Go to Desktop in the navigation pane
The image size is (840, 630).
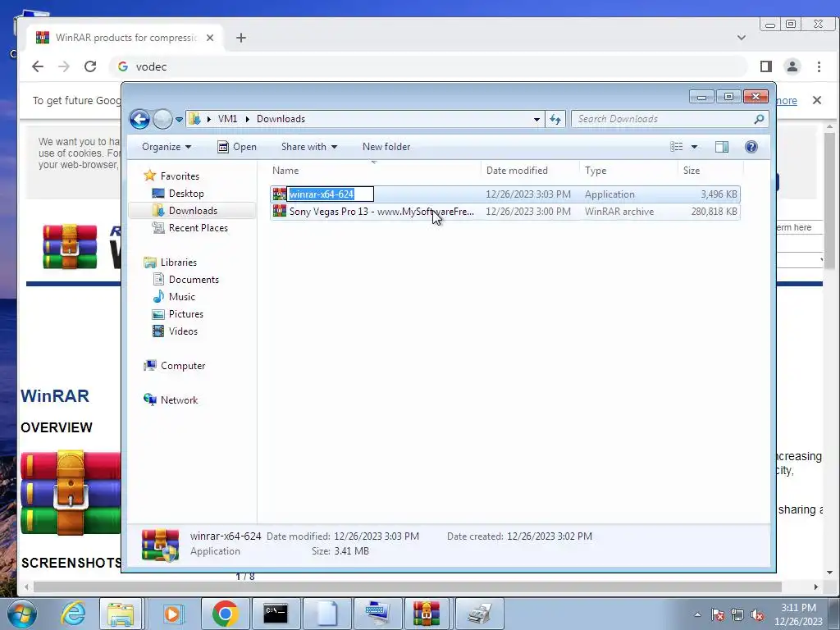pos(186,194)
